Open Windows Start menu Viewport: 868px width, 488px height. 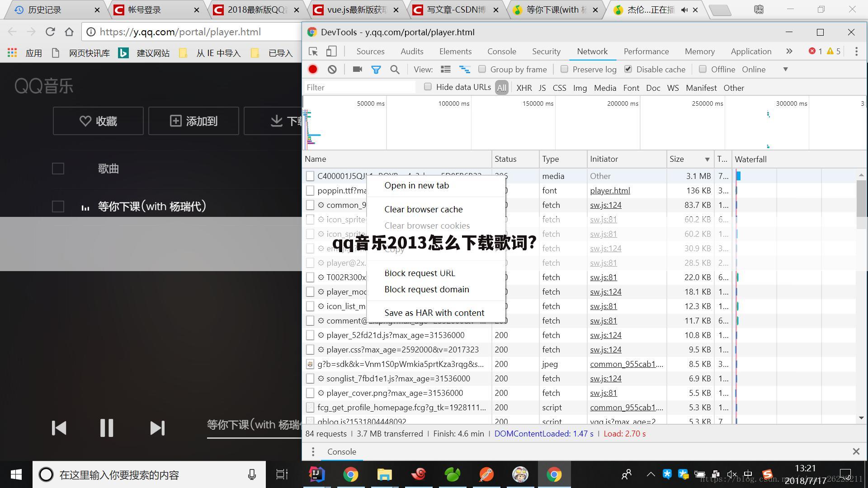pyautogui.click(x=16, y=474)
